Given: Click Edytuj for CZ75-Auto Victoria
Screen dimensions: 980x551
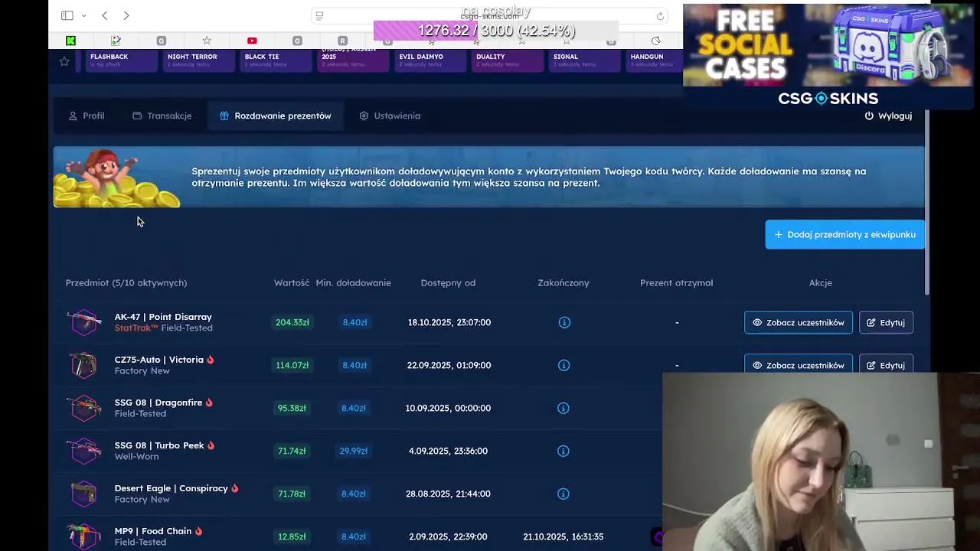Looking at the screenshot, I should tap(886, 364).
